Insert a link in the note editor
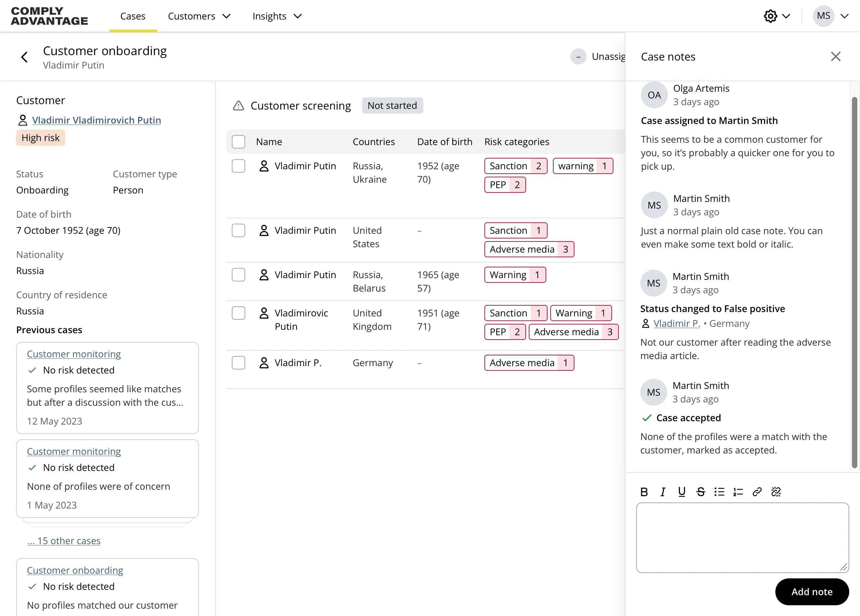The height and width of the screenshot is (616, 860). 757,492
